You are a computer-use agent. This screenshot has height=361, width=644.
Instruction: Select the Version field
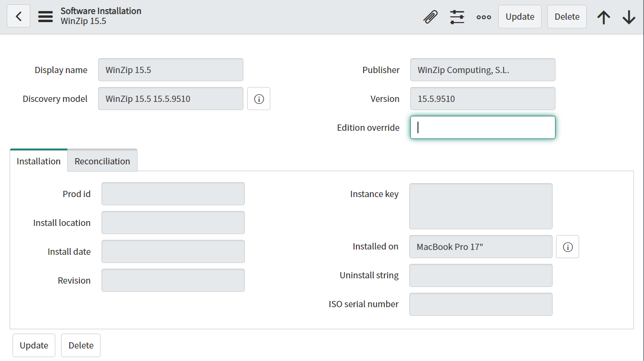pyautogui.click(x=482, y=99)
